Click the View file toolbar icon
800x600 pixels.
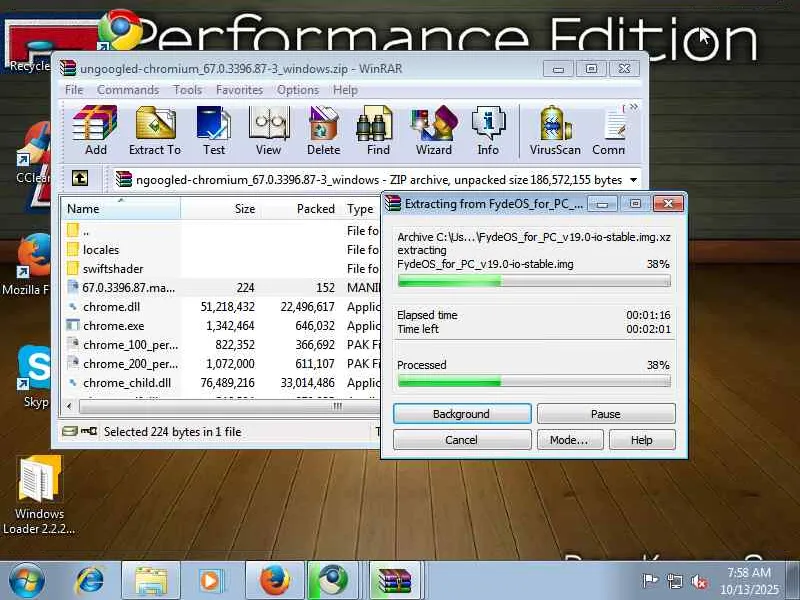[268, 131]
